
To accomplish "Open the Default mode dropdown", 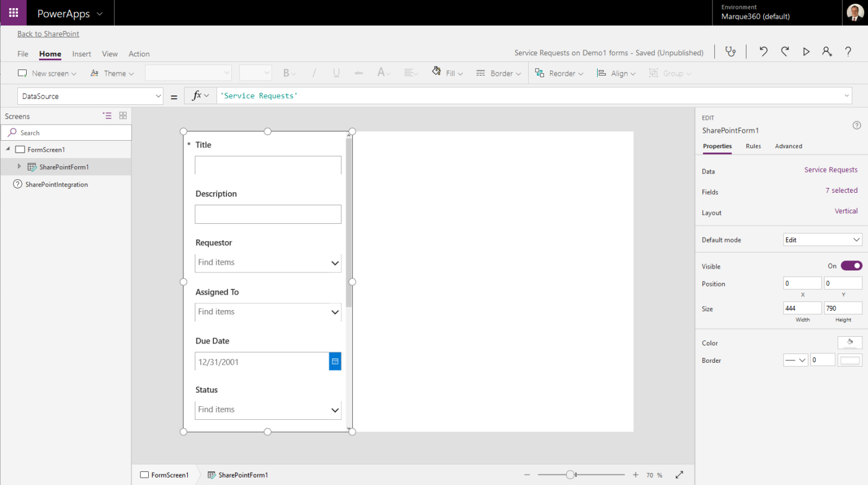I will [x=822, y=239].
